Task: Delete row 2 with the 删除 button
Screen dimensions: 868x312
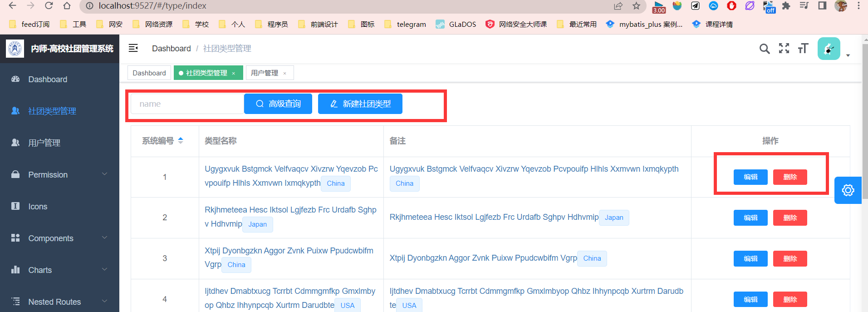Action: [x=790, y=218]
